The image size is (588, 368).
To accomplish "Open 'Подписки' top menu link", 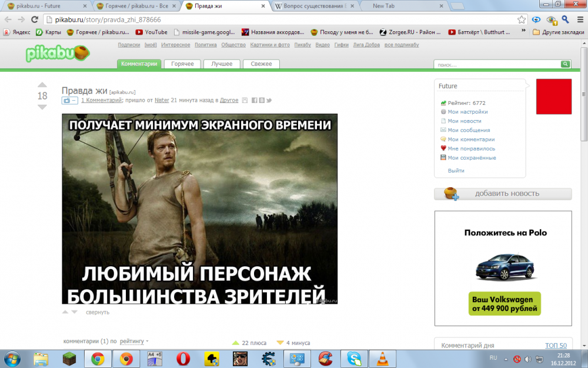I will [129, 45].
